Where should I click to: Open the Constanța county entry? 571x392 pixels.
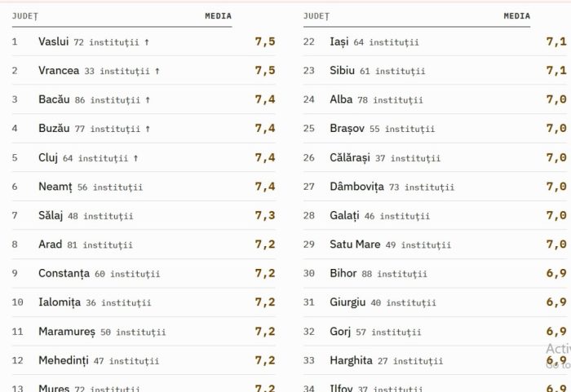[144, 273]
